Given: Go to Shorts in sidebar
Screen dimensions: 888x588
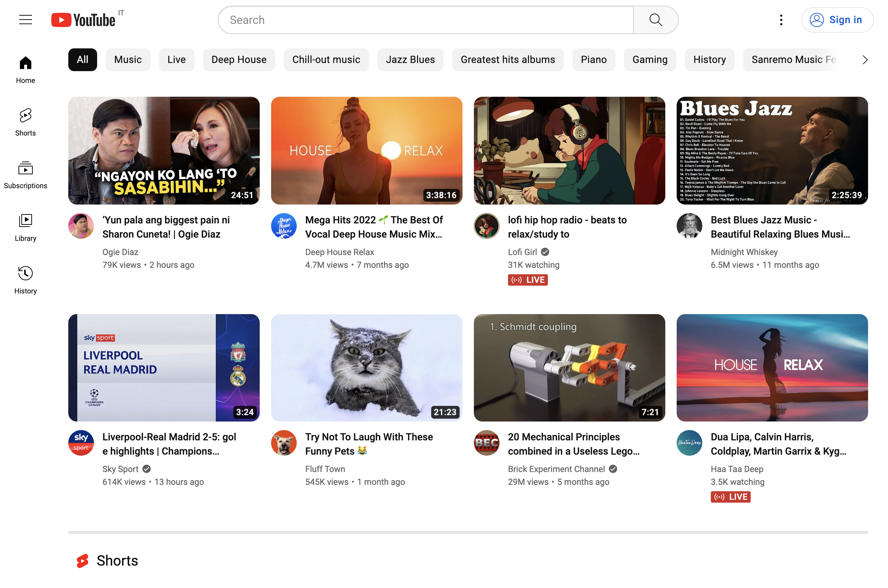Looking at the screenshot, I should pyautogui.click(x=26, y=122).
